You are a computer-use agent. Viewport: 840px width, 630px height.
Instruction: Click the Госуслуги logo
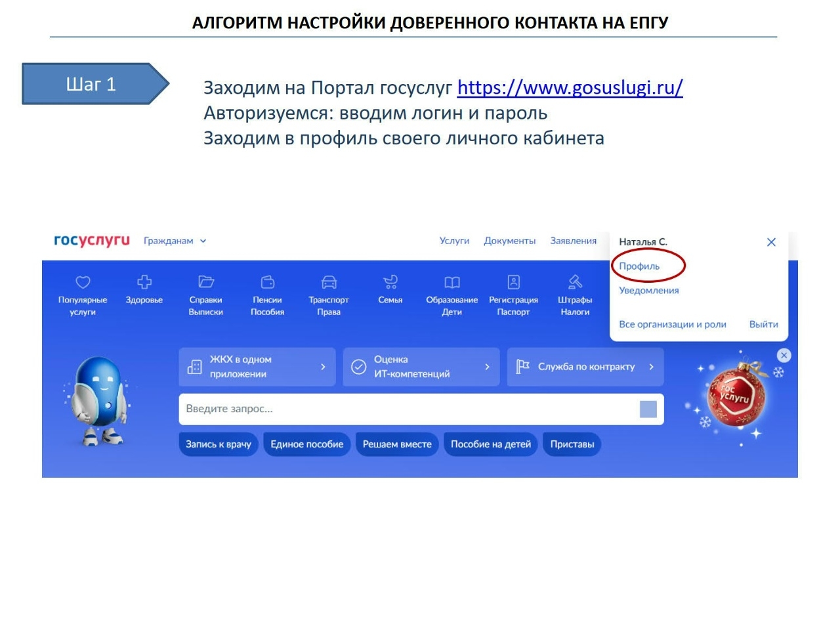click(x=92, y=240)
